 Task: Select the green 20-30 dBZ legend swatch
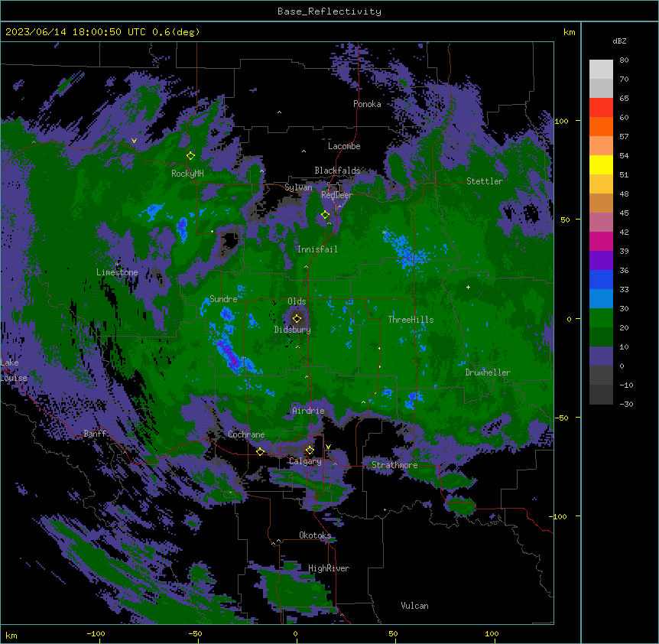[601, 318]
